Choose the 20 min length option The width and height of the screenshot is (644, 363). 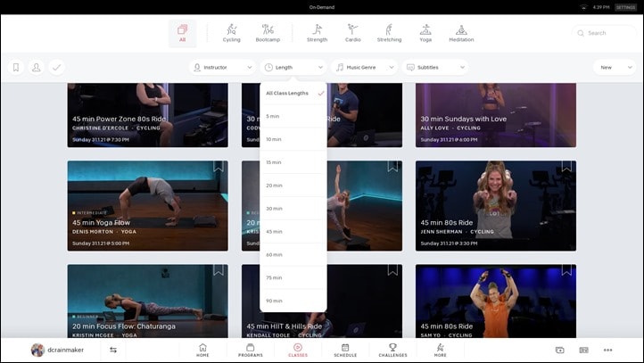pyautogui.click(x=293, y=186)
